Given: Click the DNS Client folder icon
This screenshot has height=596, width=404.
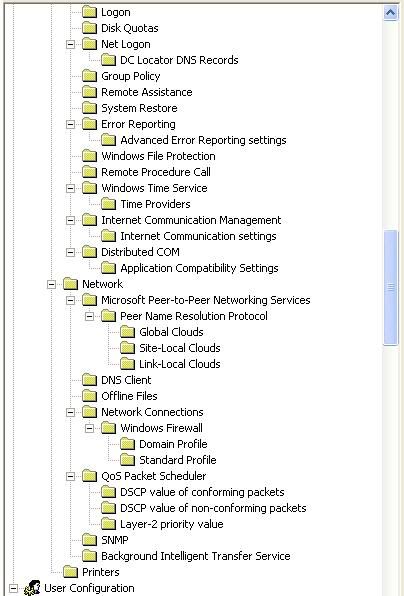Looking at the screenshot, I should 89,380.
